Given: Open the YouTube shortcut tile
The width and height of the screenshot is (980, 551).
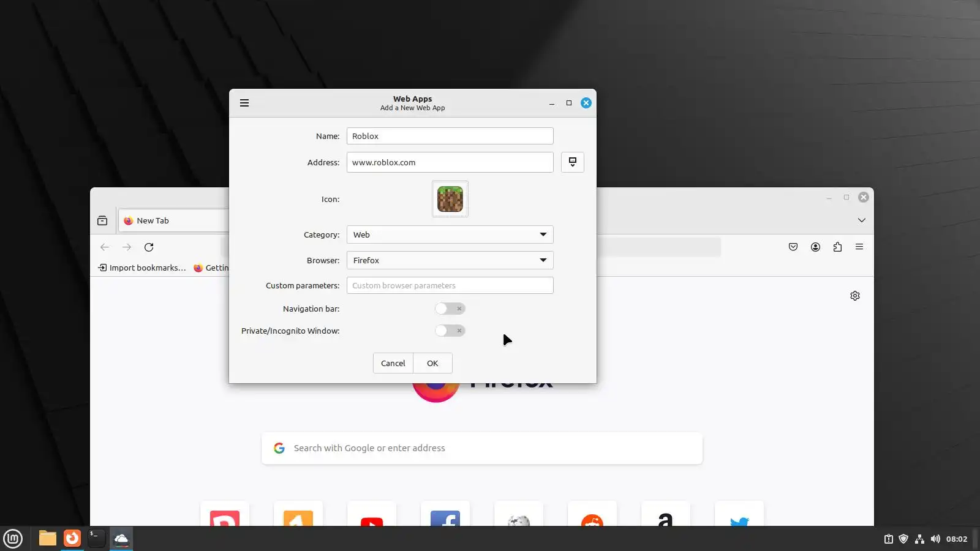Looking at the screenshot, I should coord(372,514).
